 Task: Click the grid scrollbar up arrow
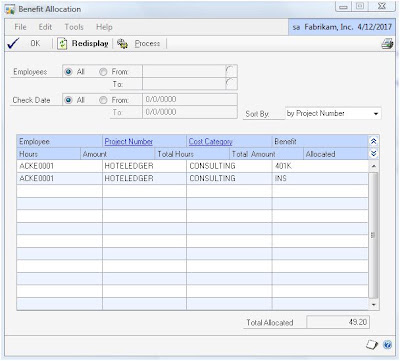pyautogui.click(x=374, y=166)
